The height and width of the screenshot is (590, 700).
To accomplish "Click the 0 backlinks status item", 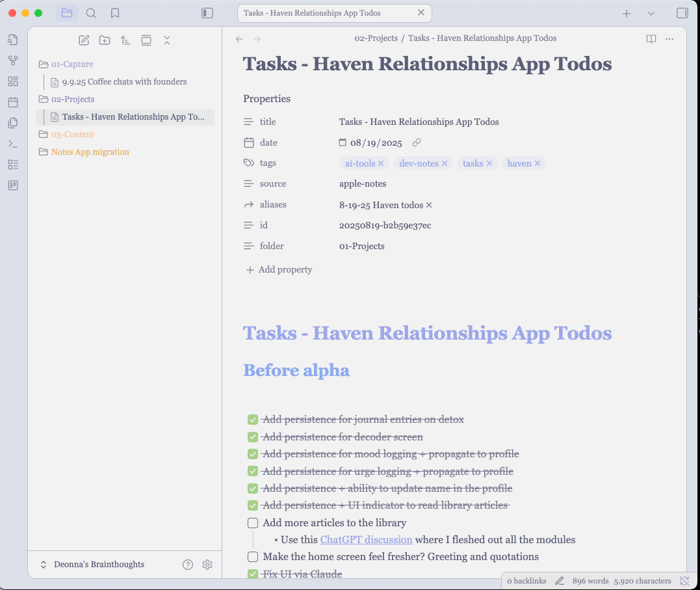I will coord(526,581).
